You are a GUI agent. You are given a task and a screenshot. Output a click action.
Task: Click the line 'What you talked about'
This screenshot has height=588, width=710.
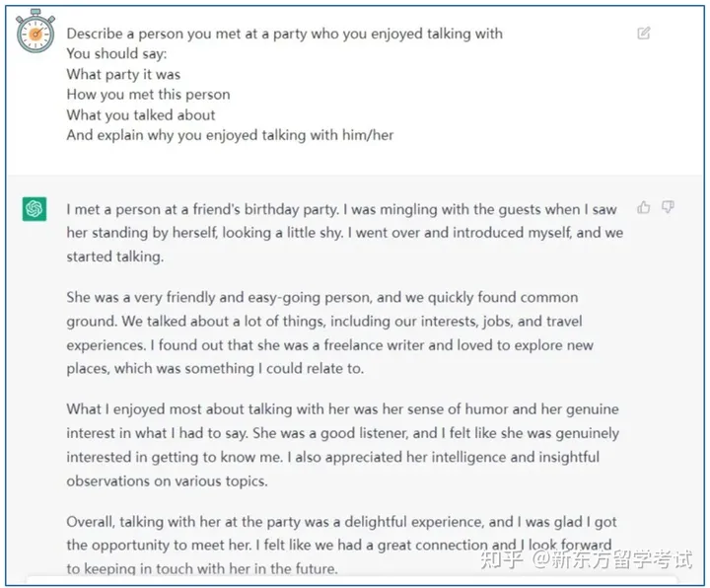click(141, 115)
